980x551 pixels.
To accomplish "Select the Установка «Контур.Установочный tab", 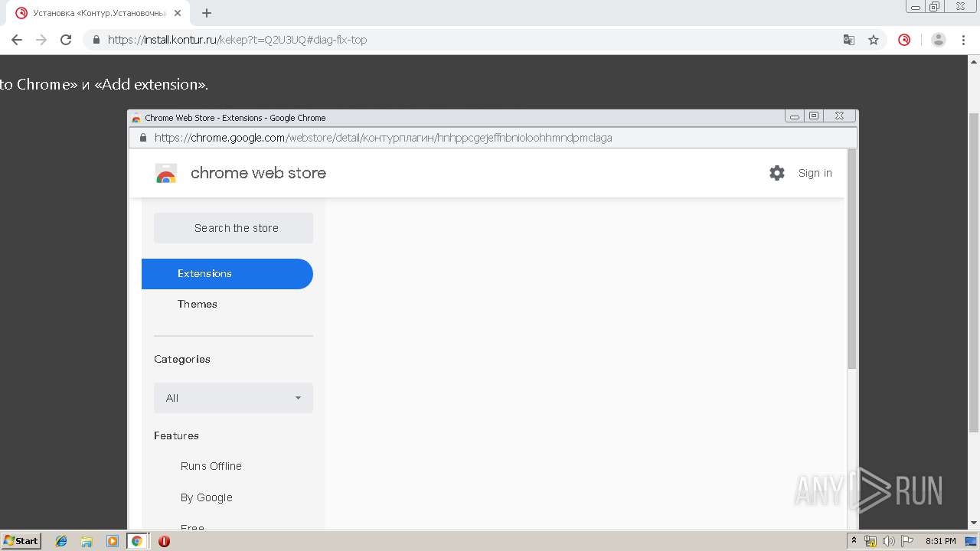I will click(x=98, y=13).
